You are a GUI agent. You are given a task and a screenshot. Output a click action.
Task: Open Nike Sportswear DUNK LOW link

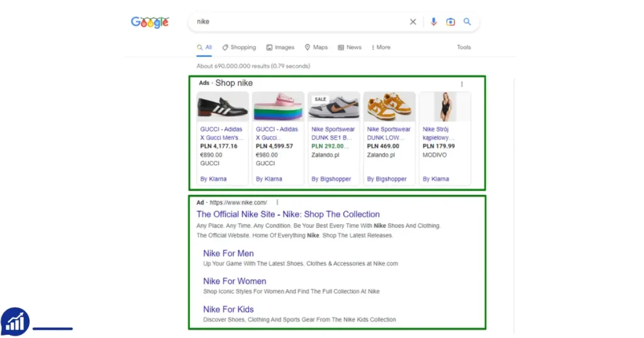(x=389, y=133)
